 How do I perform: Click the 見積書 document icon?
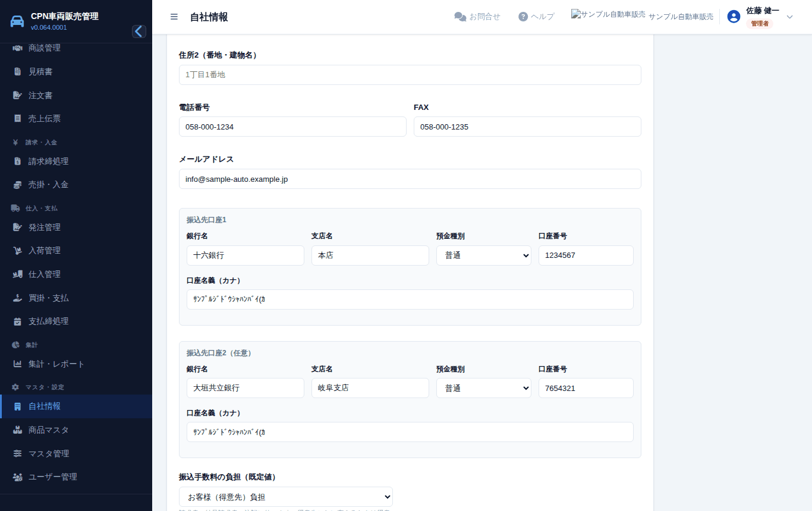pyautogui.click(x=18, y=72)
